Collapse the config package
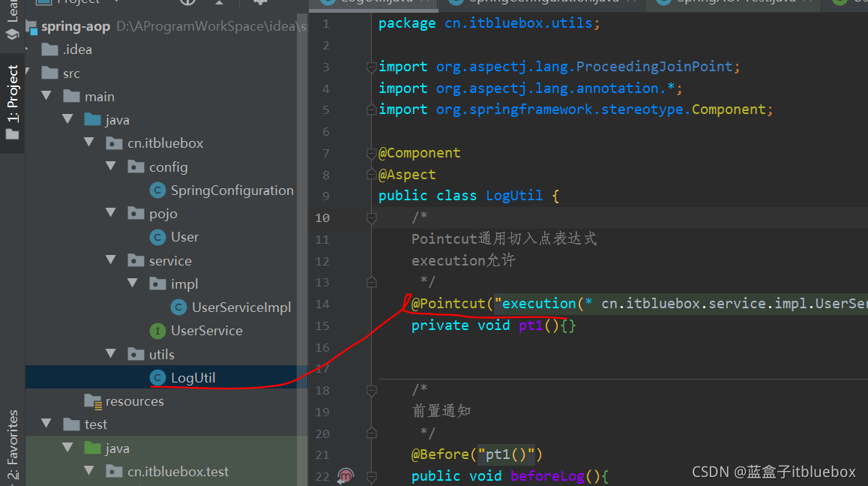 tap(111, 166)
